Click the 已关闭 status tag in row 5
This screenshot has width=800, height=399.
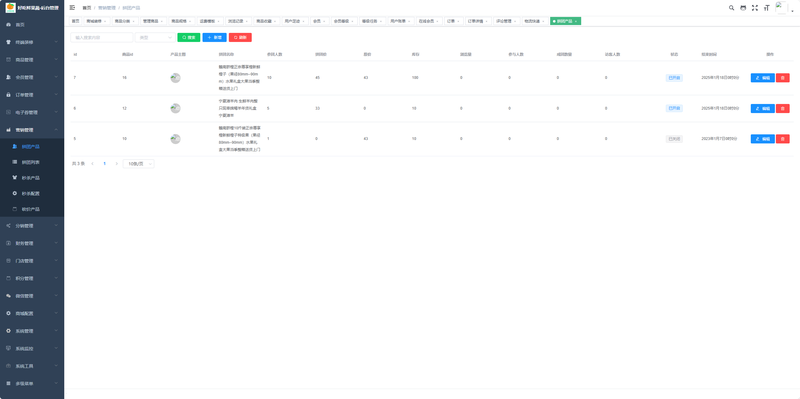coord(674,139)
